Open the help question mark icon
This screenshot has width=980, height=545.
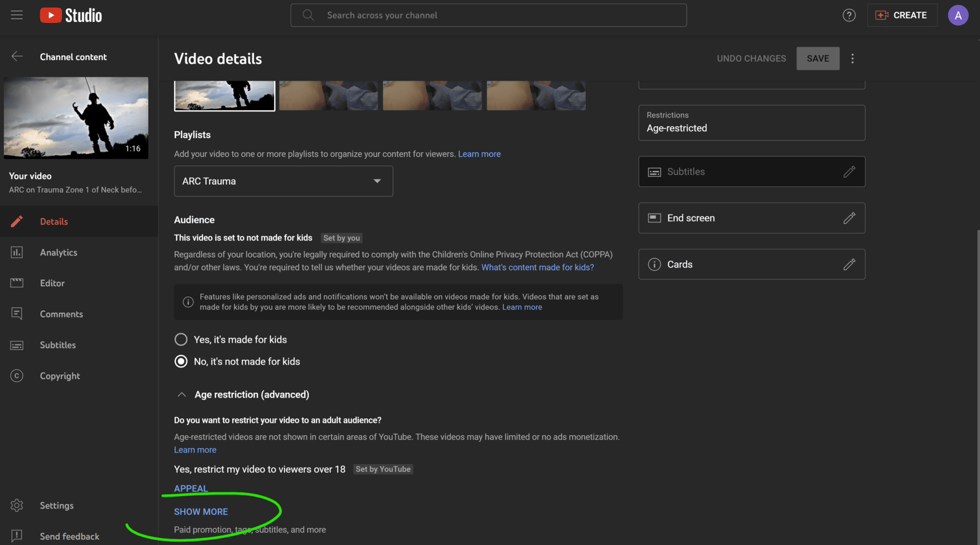point(849,15)
